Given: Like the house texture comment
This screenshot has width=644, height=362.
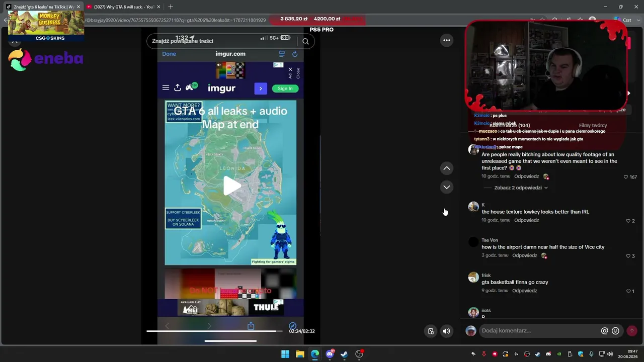Looking at the screenshot, I should click(x=628, y=221).
